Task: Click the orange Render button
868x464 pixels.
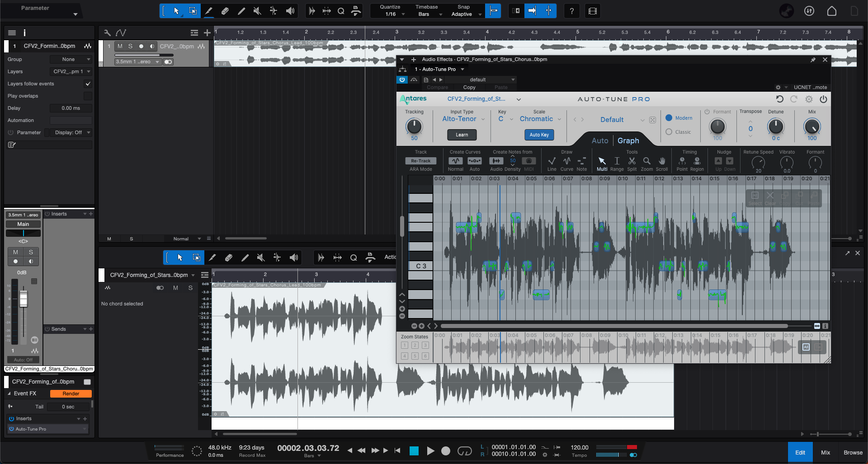Action: point(71,394)
